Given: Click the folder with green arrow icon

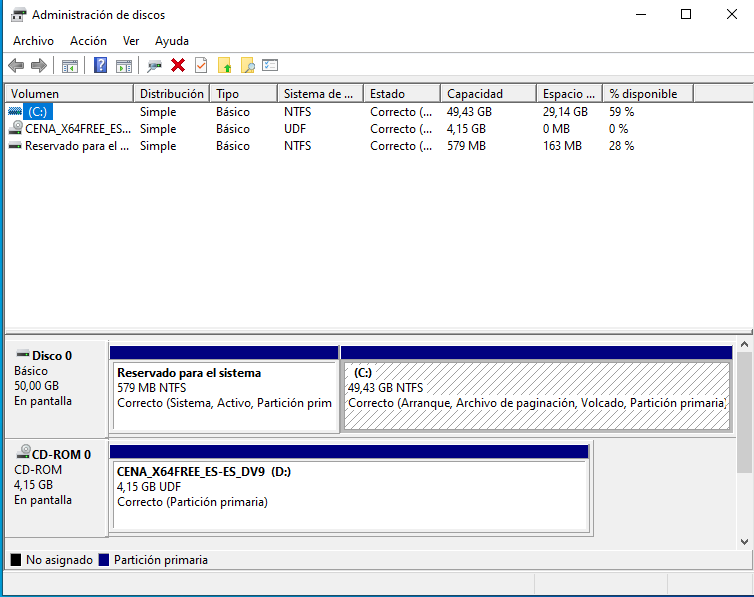Looking at the screenshot, I should point(225,66).
